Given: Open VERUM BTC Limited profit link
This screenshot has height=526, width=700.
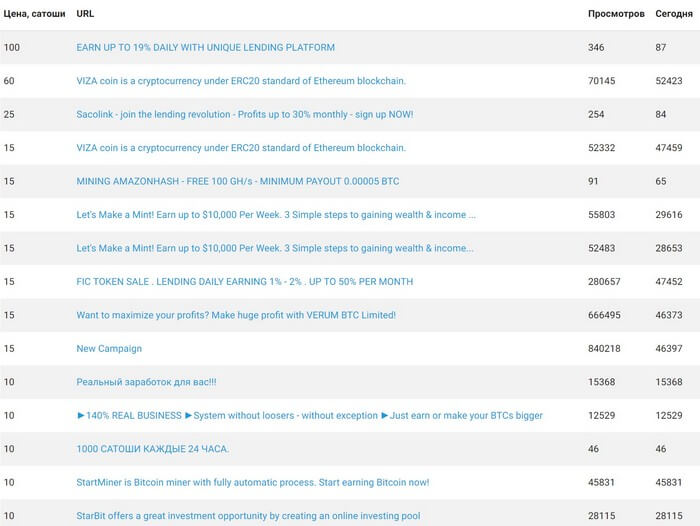Looking at the screenshot, I should point(236,315).
